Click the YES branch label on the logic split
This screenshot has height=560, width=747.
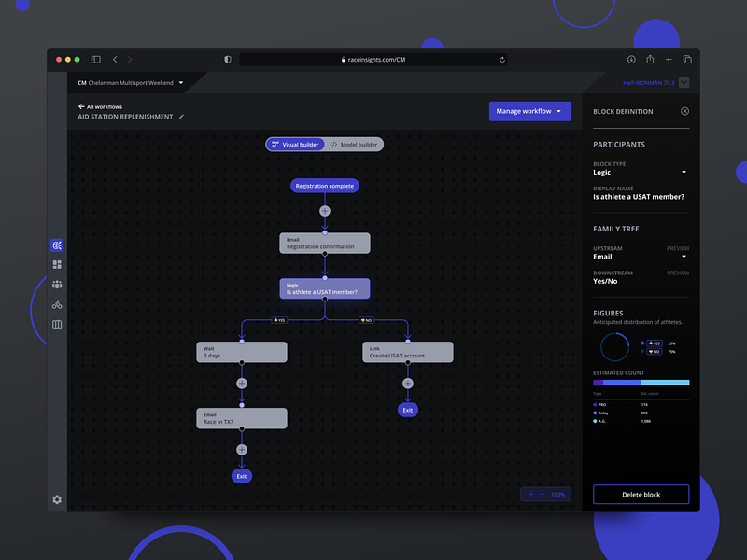pyautogui.click(x=279, y=319)
